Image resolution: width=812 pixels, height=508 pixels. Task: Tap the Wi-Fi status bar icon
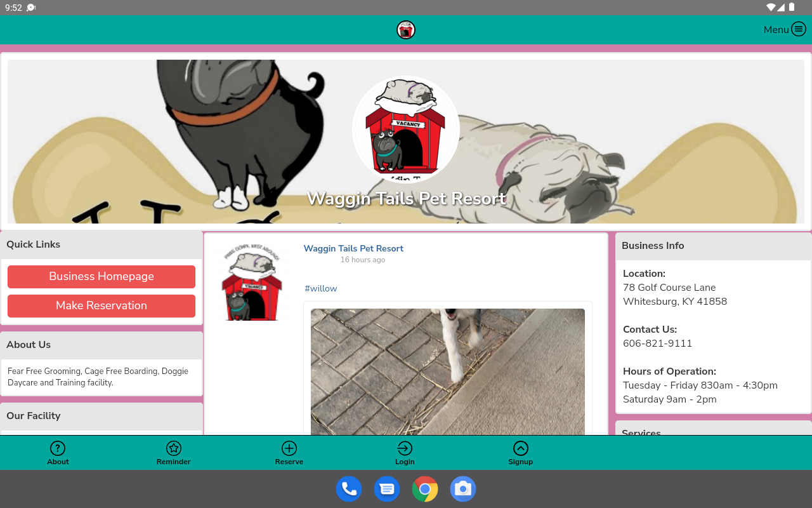771,8
